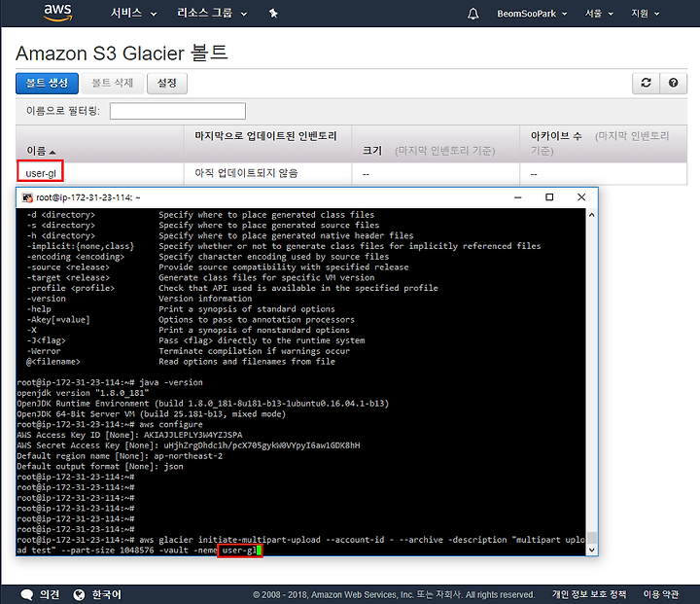Open the 서울 region selector
Viewport: 700px width, 604px height.
point(599,14)
